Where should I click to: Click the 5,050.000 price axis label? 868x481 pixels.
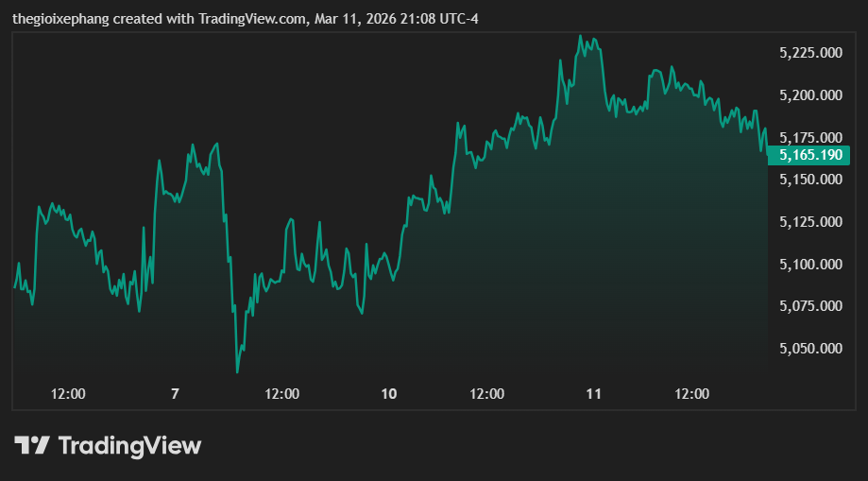(x=809, y=349)
